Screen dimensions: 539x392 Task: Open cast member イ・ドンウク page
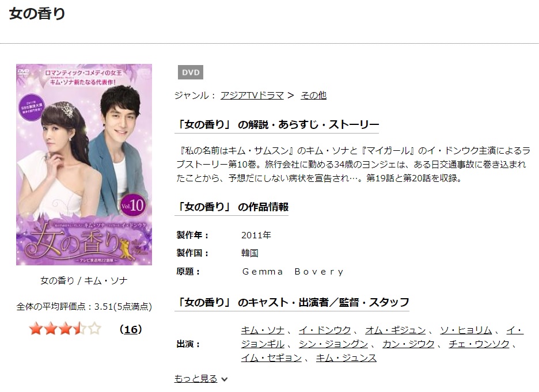325,330
